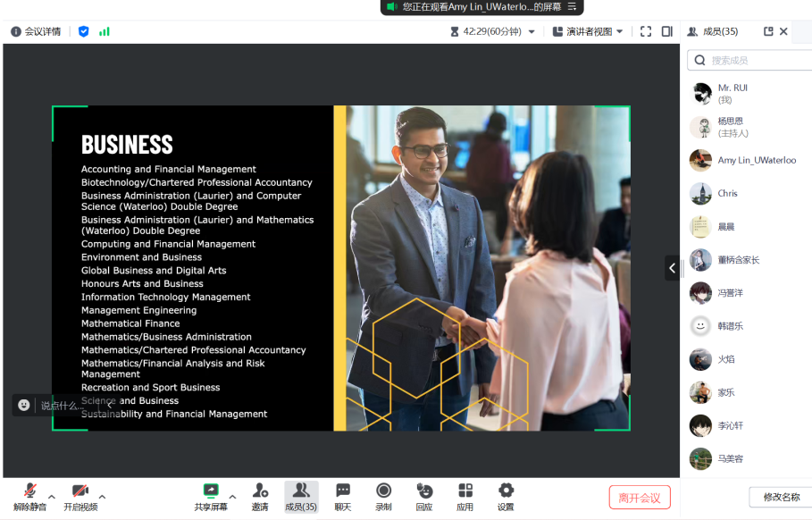
Task: Enter fullscreen mode icon
Action: (646, 31)
